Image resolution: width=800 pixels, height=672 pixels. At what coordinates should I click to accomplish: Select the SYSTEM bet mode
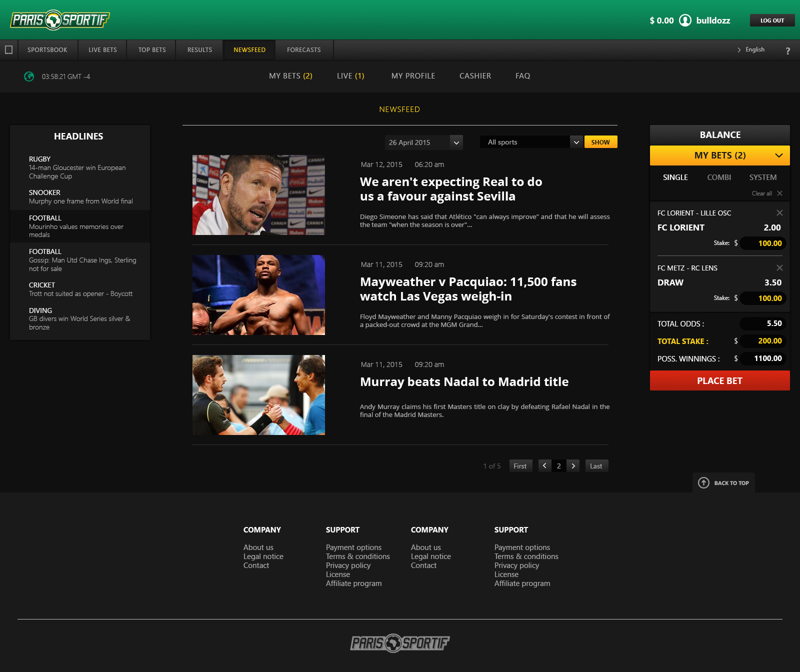click(762, 177)
